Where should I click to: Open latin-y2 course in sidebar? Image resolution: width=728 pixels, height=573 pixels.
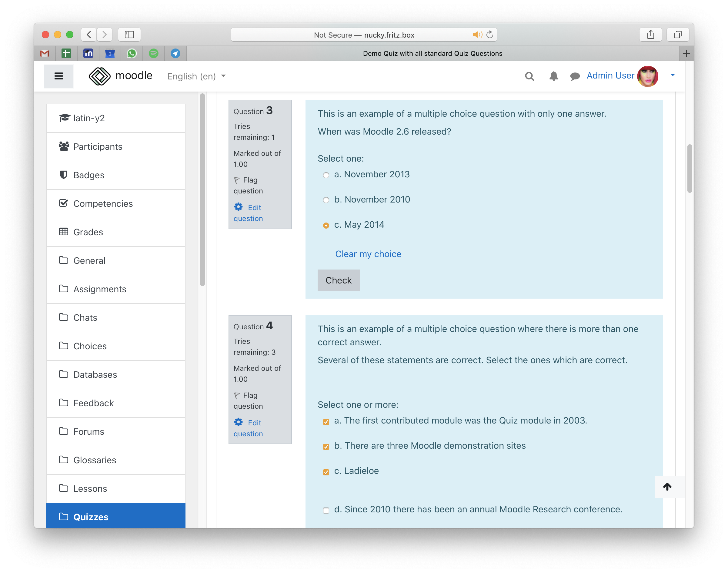pyautogui.click(x=116, y=118)
